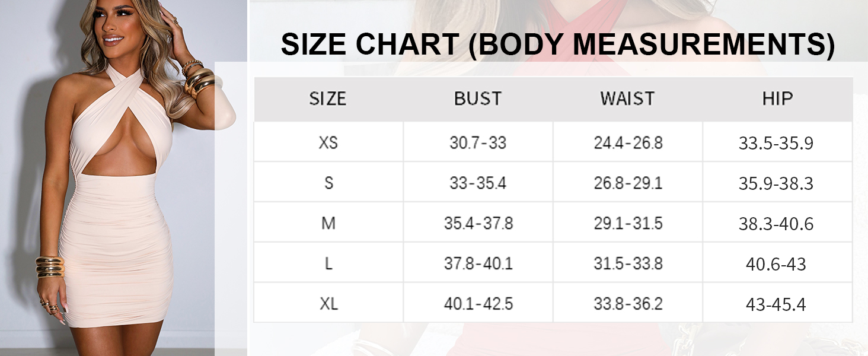Select the XS bust value 30.7-33

click(478, 143)
